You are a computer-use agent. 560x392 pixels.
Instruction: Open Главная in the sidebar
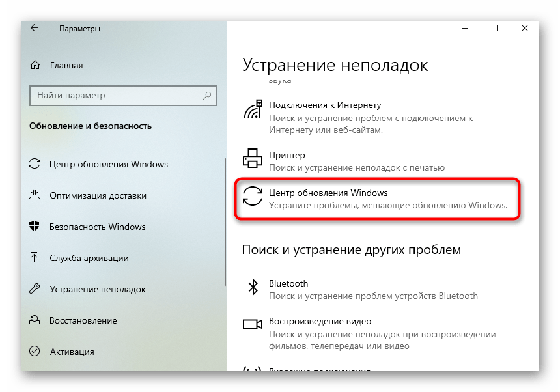(66, 65)
